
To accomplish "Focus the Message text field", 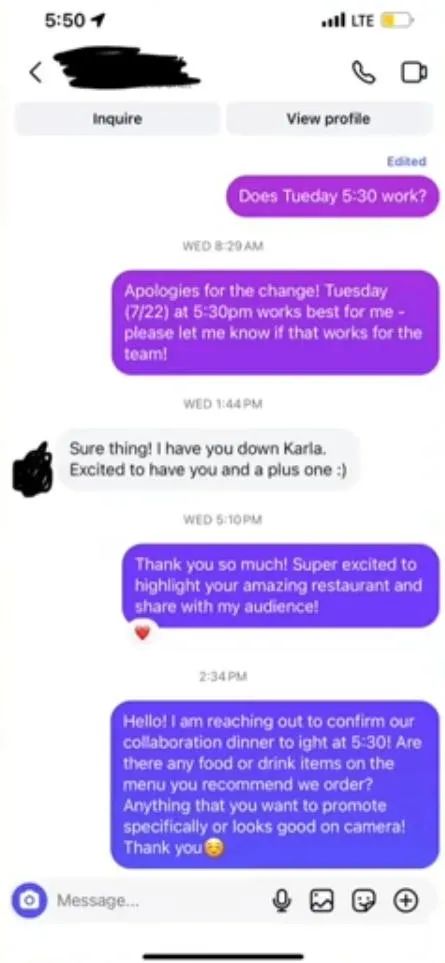I will [160, 901].
